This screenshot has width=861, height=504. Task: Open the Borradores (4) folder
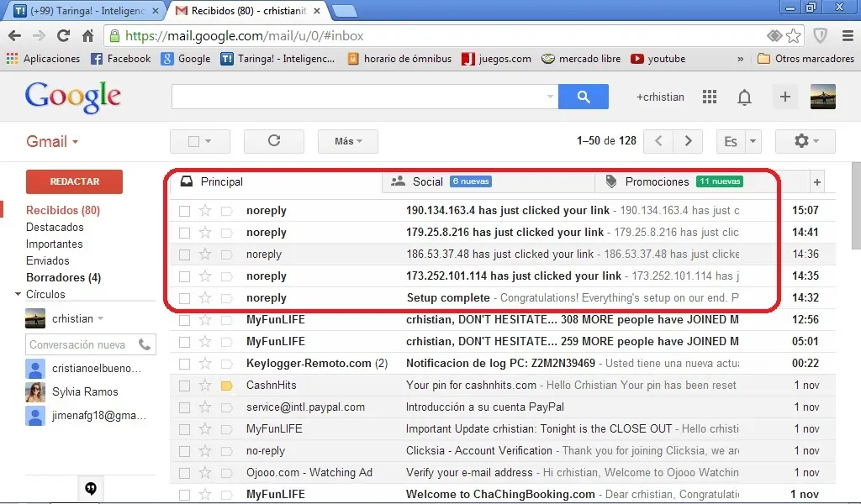pos(64,277)
